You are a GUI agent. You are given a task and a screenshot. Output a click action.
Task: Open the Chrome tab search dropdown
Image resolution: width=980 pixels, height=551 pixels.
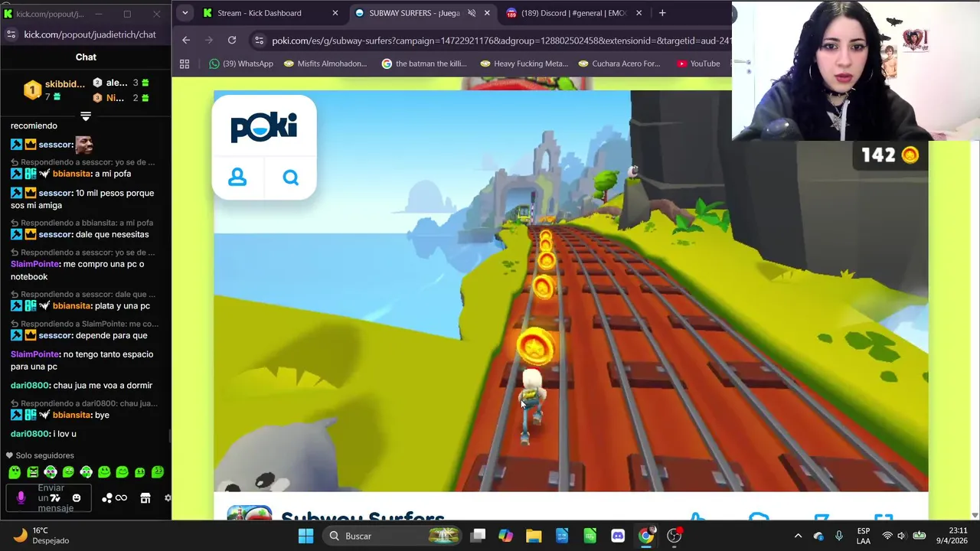[x=185, y=13]
